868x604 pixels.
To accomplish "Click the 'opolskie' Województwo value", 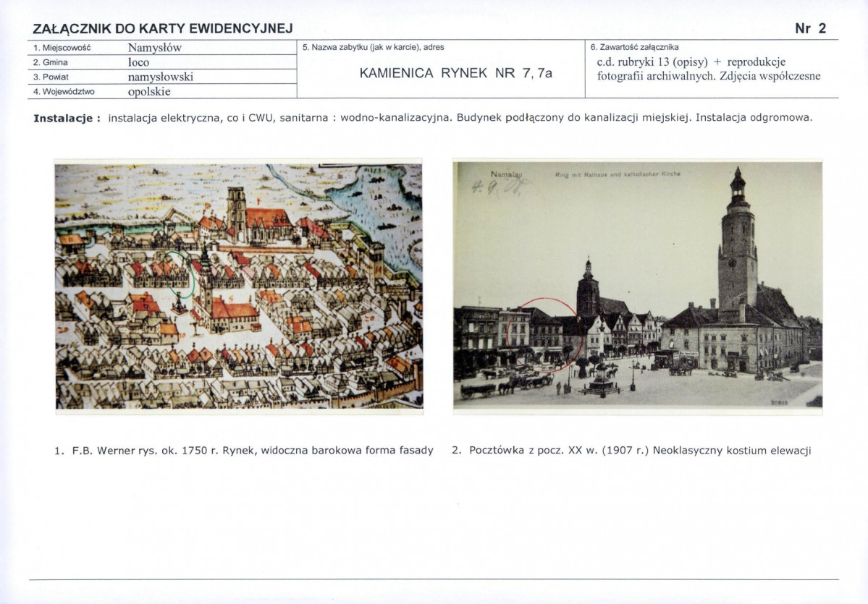I will pyautogui.click(x=149, y=91).
